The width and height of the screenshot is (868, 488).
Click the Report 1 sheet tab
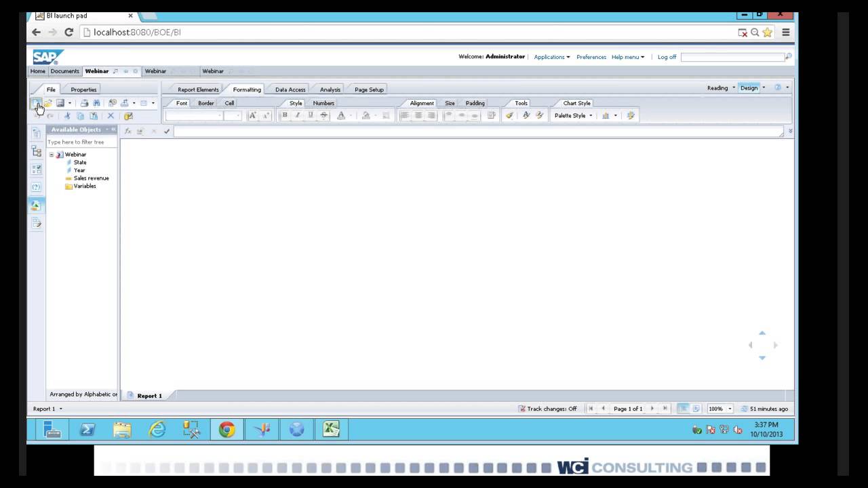pos(149,396)
